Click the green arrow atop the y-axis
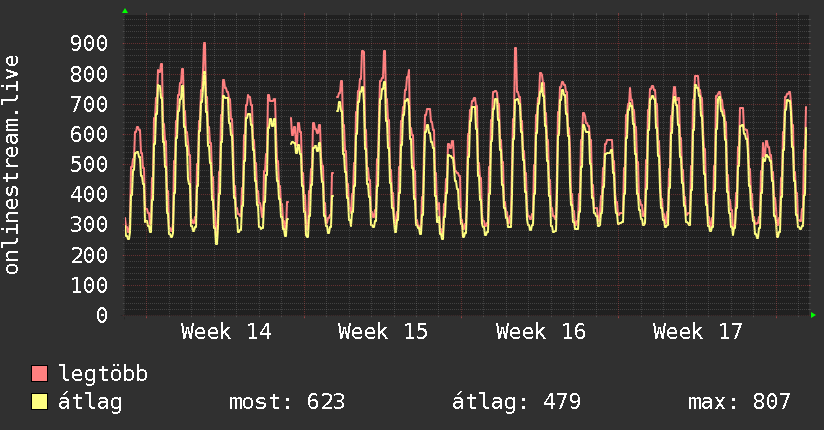Viewport: 824px width, 430px height. point(125,11)
